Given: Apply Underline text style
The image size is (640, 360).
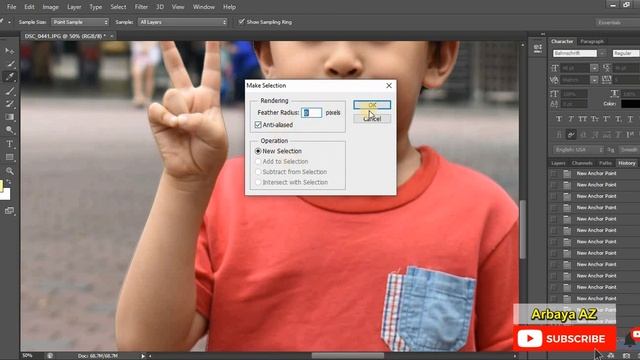Looking at the screenshot, I should pyautogui.click(x=630, y=119).
